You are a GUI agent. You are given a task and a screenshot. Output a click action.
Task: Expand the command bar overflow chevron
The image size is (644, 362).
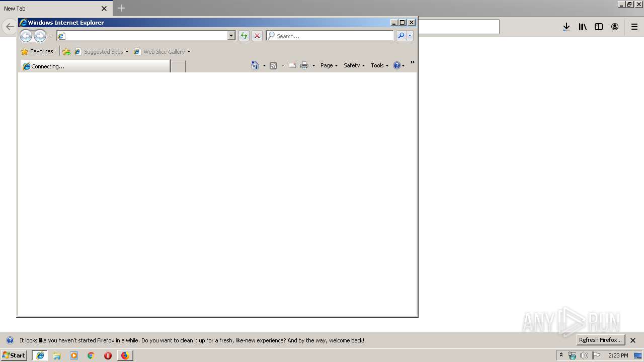(412, 62)
